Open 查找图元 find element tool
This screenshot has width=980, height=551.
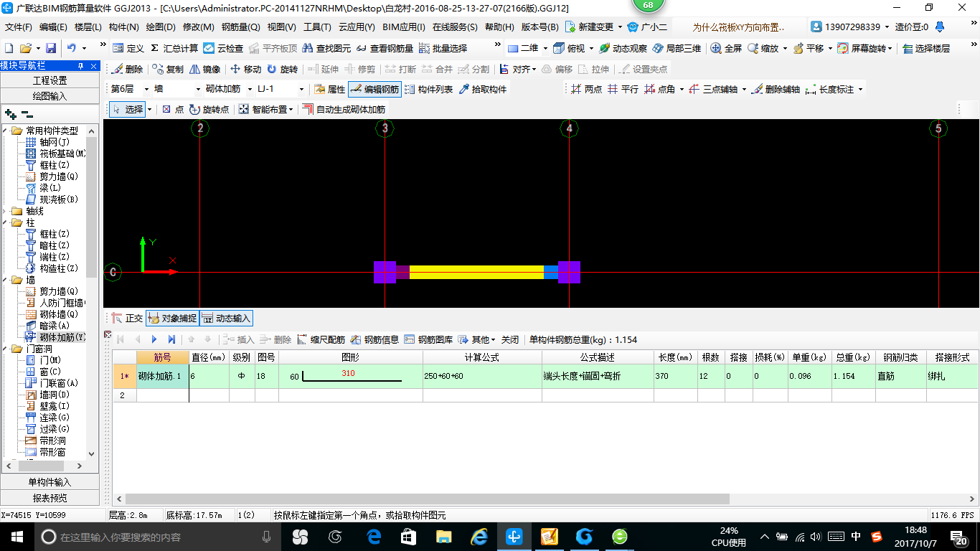coord(326,48)
